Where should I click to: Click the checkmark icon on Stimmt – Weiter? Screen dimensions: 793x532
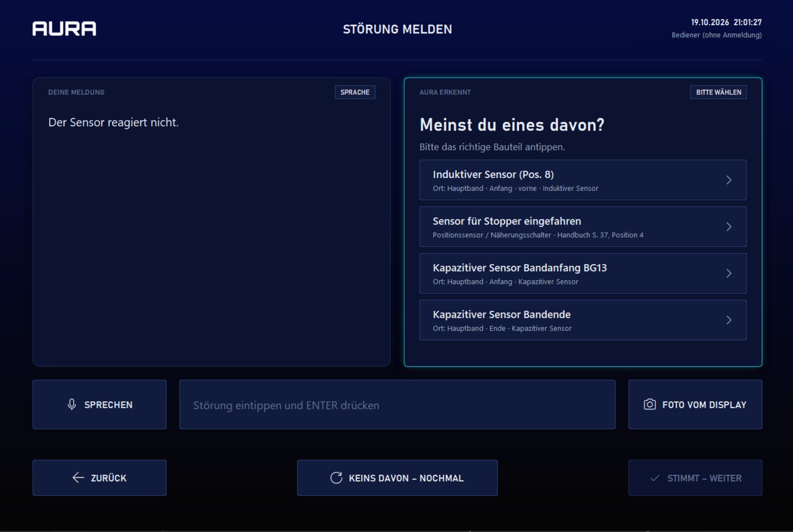coord(655,478)
